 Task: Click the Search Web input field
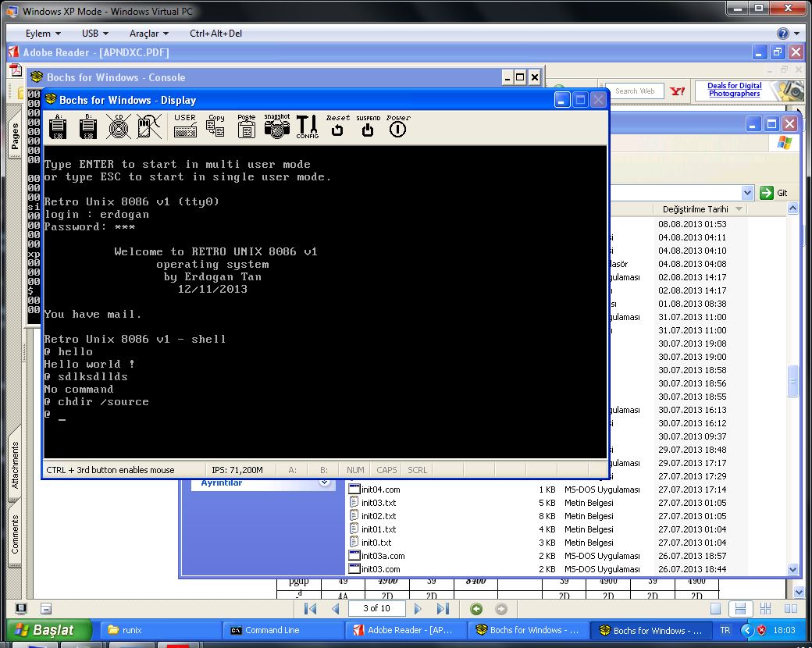click(x=634, y=91)
